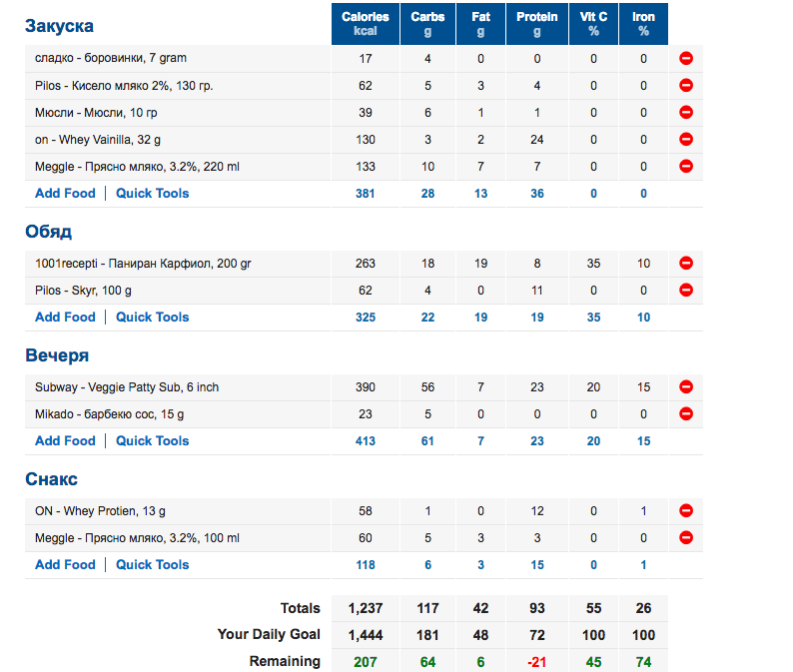Expand Quick Tools under Вечеря
Viewport: 793px width, 672px height.
tap(152, 441)
